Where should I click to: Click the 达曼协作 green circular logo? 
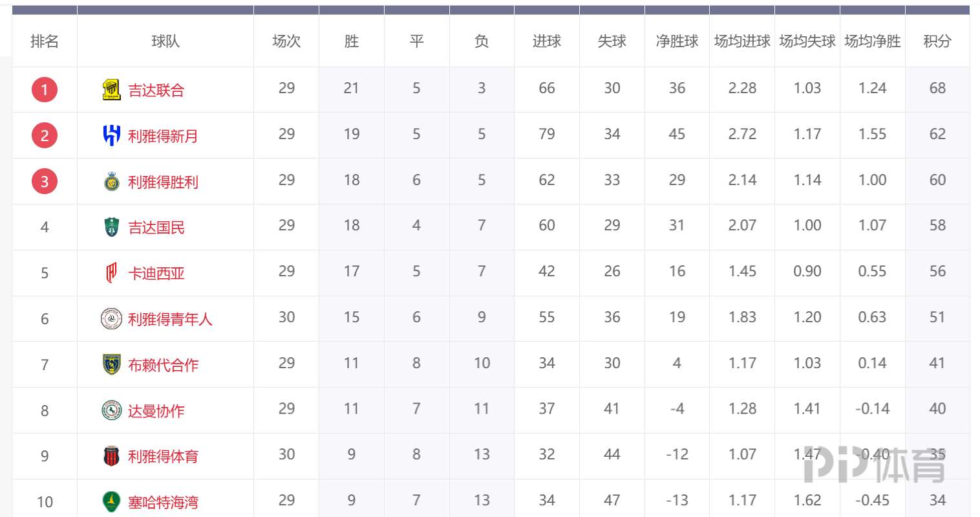click(x=111, y=410)
